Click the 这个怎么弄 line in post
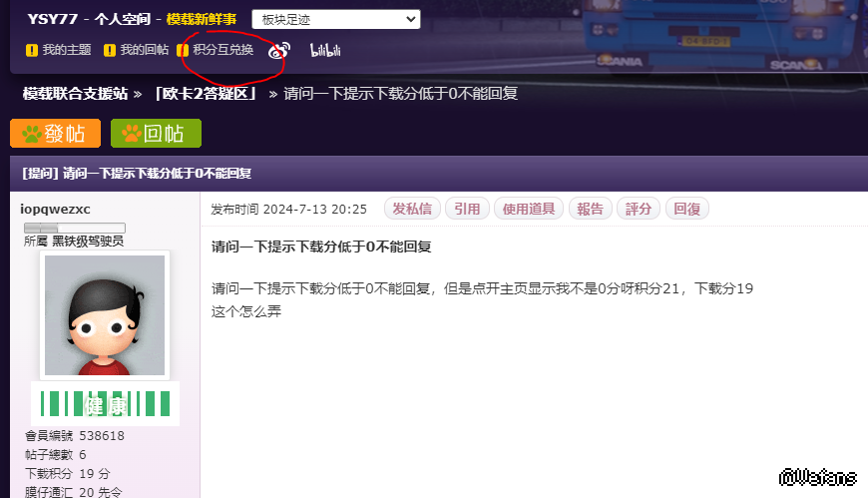Screen dimensions: 868x498 (x=246, y=311)
